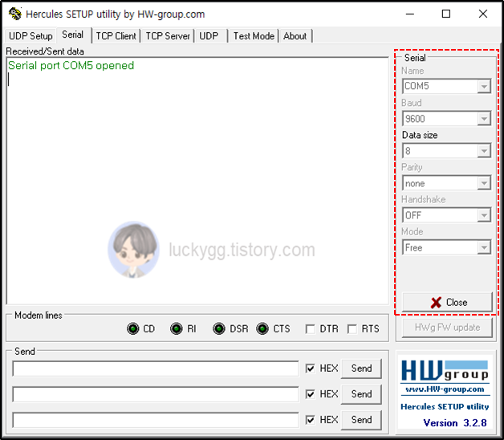Uncheck HEX for the third send line
Viewport: 504px width, 440px height.
click(310, 420)
